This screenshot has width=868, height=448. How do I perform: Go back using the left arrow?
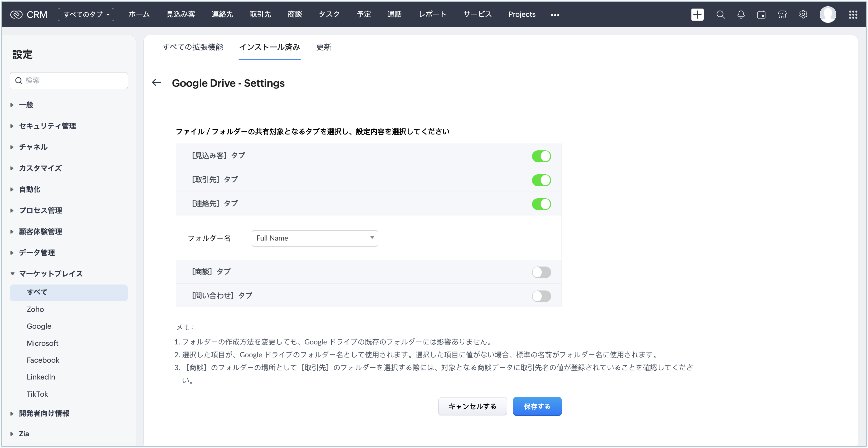pos(157,82)
